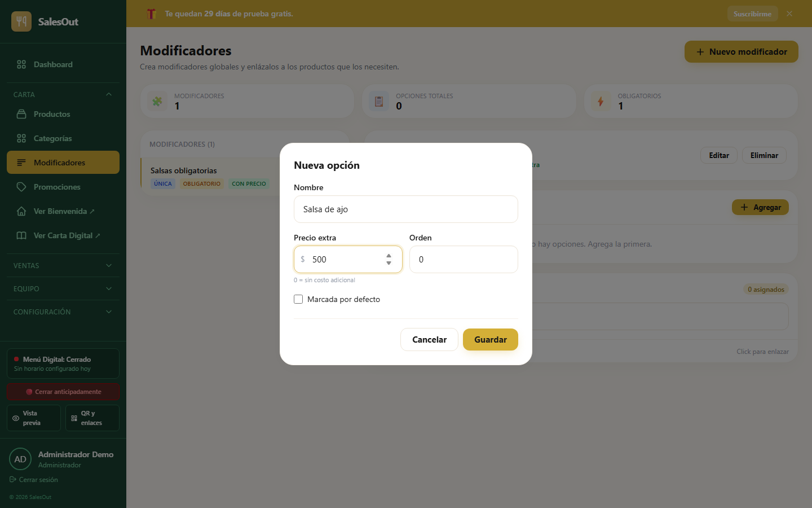This screenshot has height=508, width=812.
Task: Click the Productos box icon
Action: pyautogui.click(x=21, y=114)
